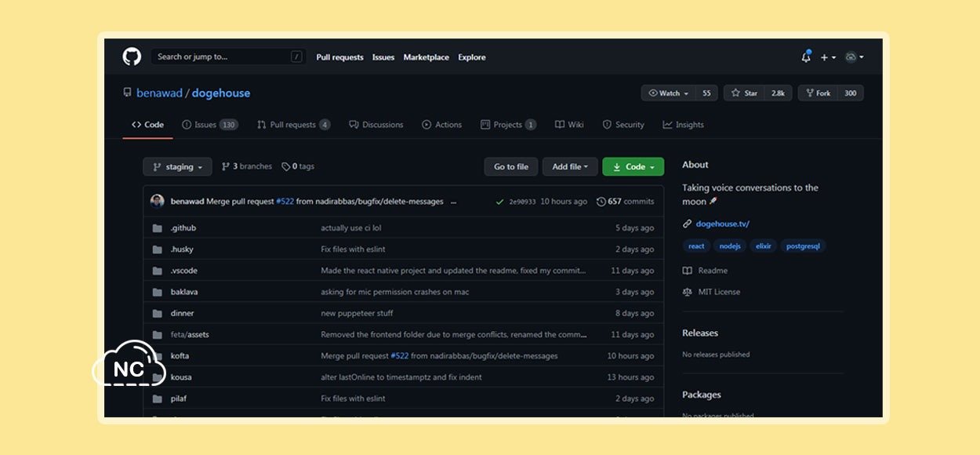Click the Go to file button
Image resolution: width=980 pixels, height=455 pixels.
[x=511, y=167]
